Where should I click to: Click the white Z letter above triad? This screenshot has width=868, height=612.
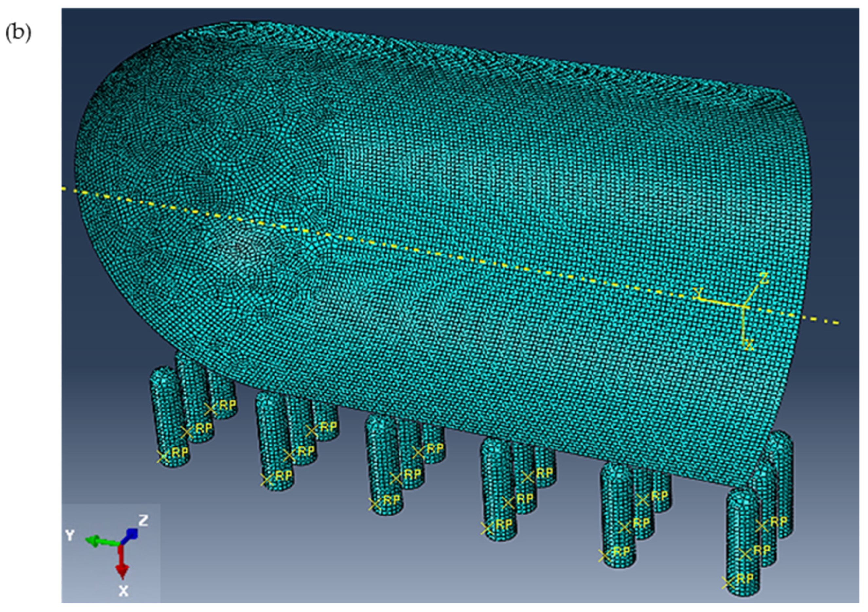143,520
